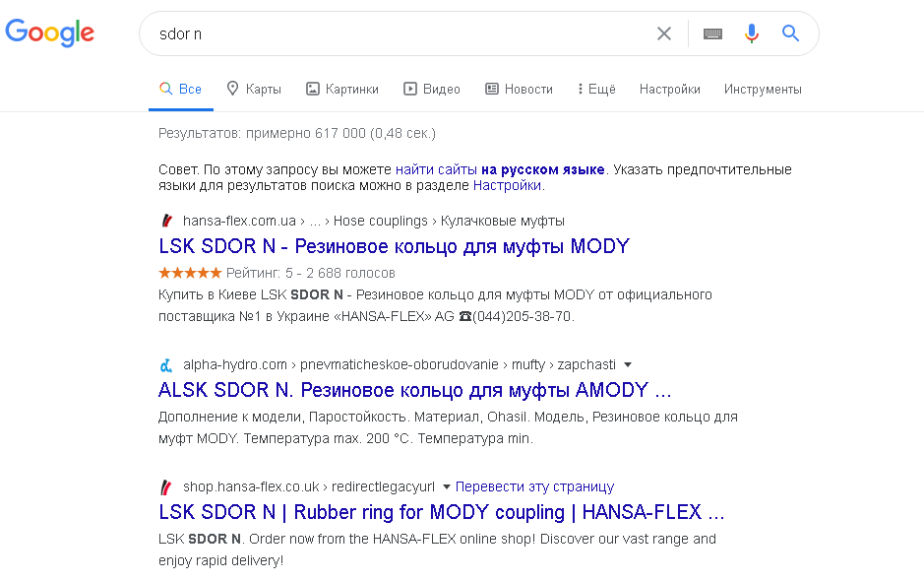Image resolution: width=924 pixels, height=582 pixels.
Task: Switch to the Картинки tab
Action: [342, 89]
